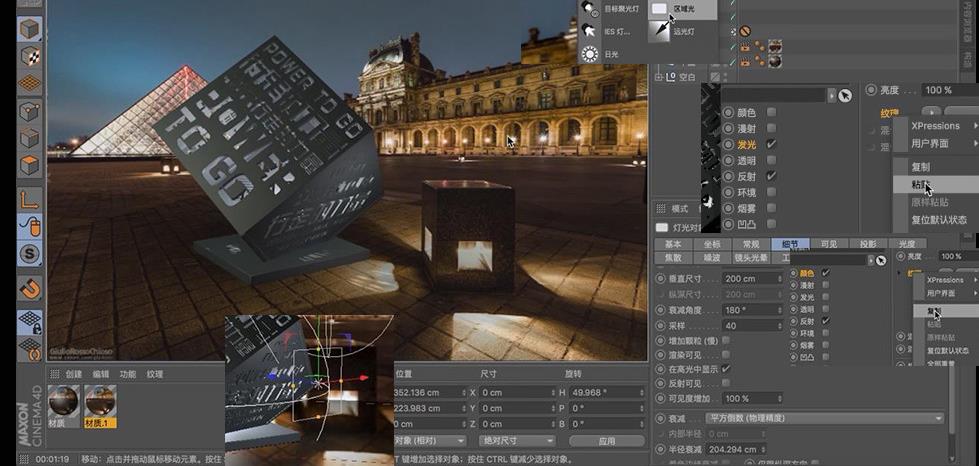Toggle the 渲染可见 checkbox

726,354
